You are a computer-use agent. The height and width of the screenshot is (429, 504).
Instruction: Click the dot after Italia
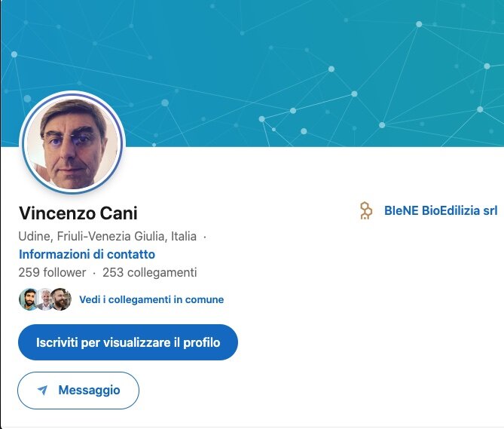[x=205, y=237]
